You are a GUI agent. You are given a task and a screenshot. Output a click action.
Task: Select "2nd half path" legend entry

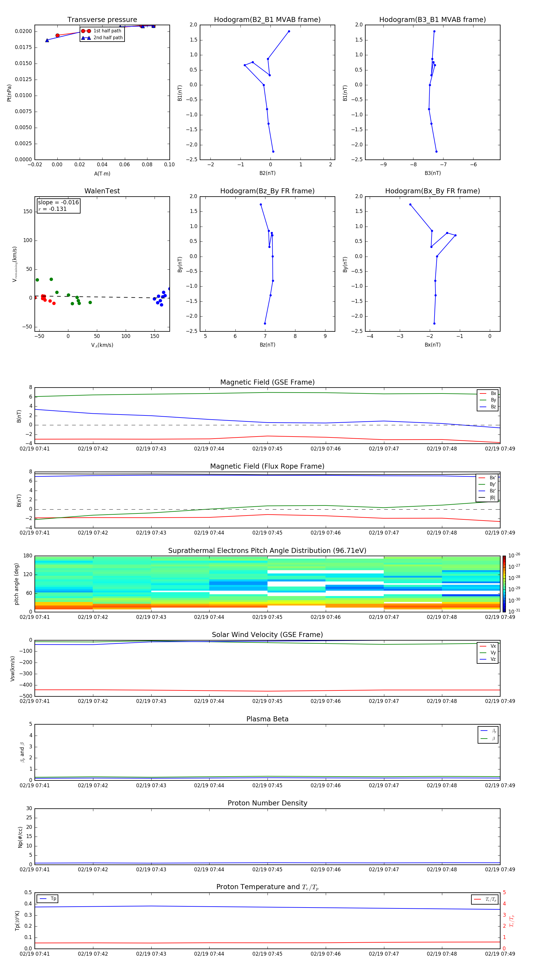(102, 38)
